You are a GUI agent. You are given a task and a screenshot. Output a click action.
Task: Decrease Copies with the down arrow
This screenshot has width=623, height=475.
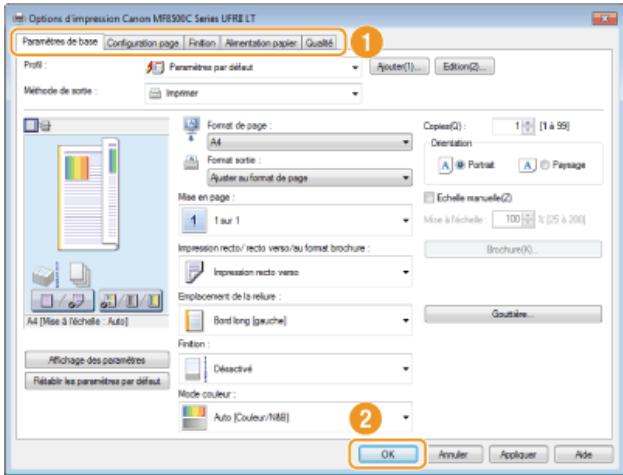pos(528,130)
